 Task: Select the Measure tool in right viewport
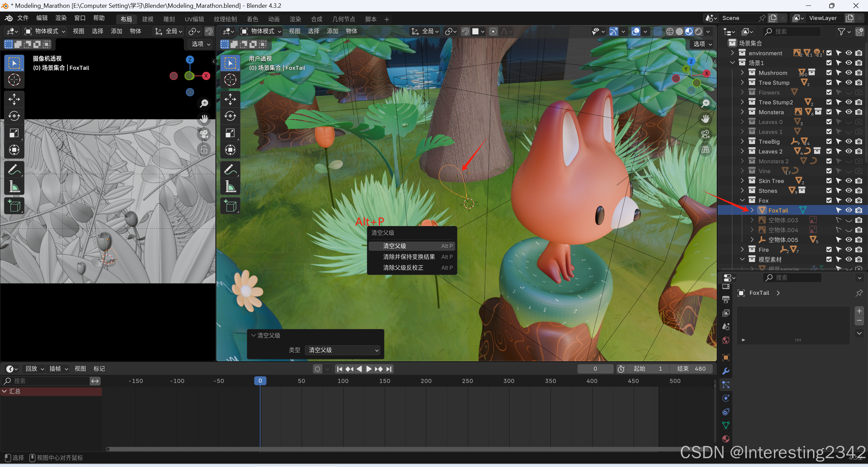(230, 186)
